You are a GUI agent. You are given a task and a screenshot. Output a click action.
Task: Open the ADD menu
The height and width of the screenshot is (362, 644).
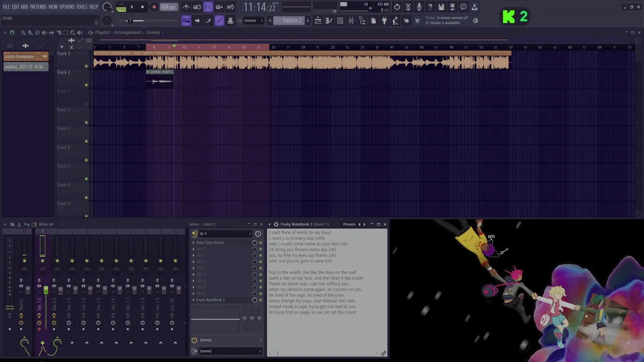tap(24, 7)
